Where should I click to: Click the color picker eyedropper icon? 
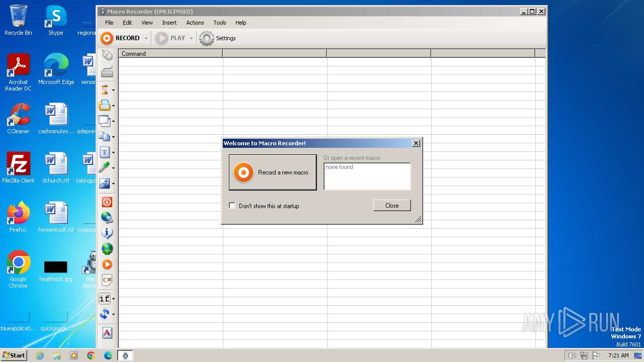(x=105, y=168)
